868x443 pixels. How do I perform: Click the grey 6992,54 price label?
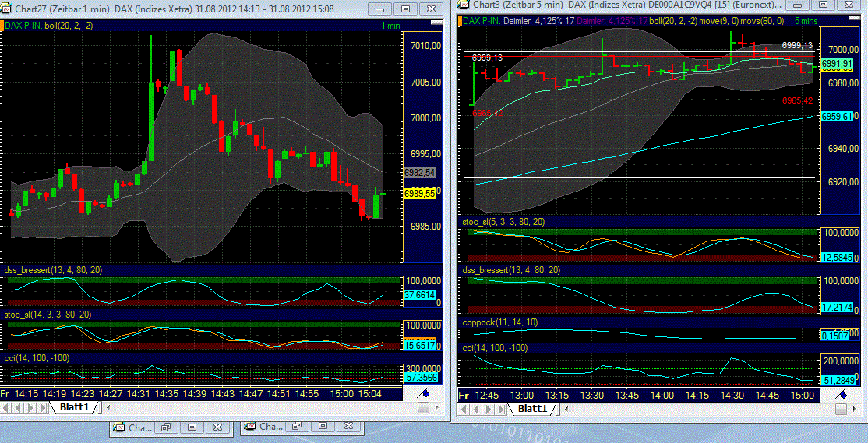click(x=420, y=173)
